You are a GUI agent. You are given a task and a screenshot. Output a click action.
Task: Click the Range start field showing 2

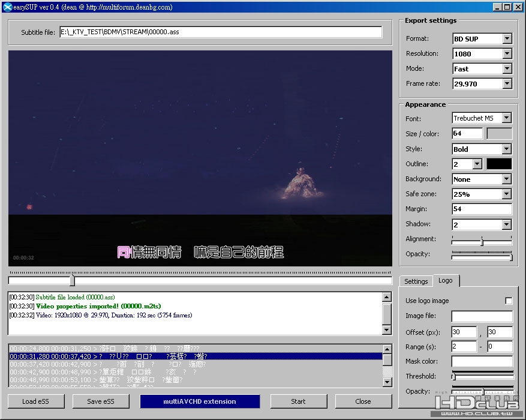click(464, 347)
